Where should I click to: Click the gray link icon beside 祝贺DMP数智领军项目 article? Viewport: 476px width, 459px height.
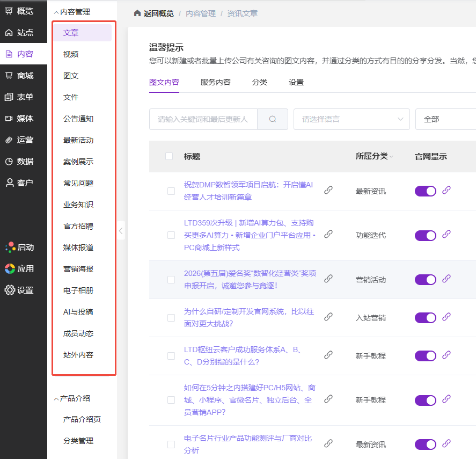(328, 190)
